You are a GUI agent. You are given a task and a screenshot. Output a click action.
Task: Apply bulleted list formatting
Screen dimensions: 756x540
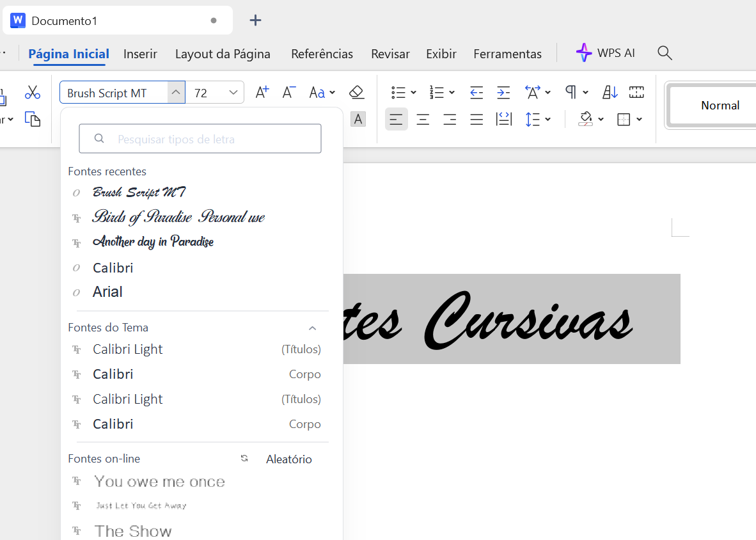(398, 92)
